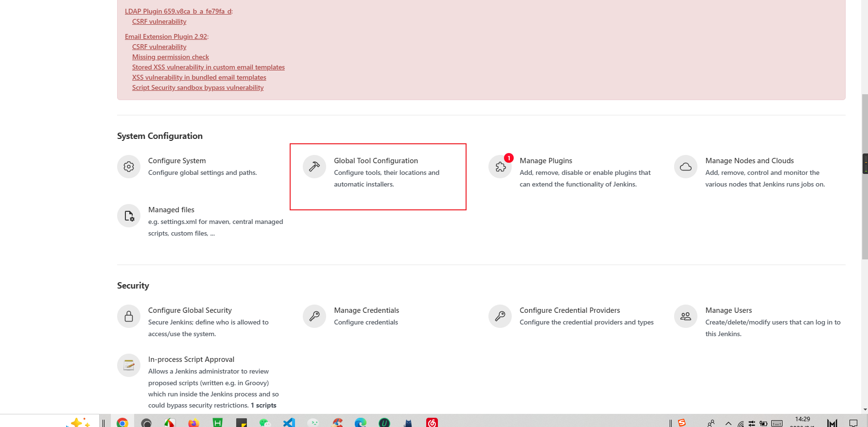
Task: Launch Visual Studio Code from the taskbar
Action: pyautogui.click(x=289, y=423)
